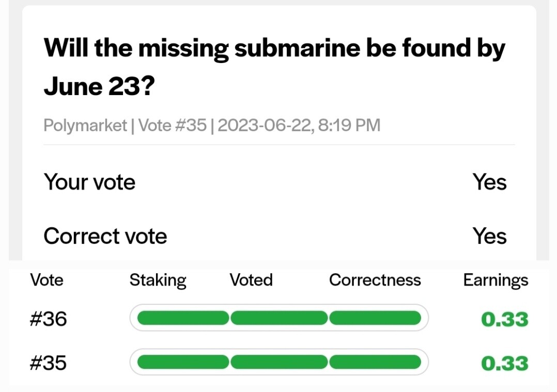Click the Earnings column header

coord(496,280)
